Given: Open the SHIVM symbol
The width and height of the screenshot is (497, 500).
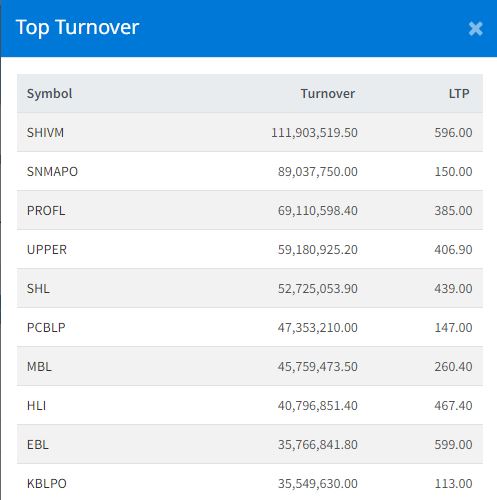Looking at the screenshot, I should click(x=45, y=133).
